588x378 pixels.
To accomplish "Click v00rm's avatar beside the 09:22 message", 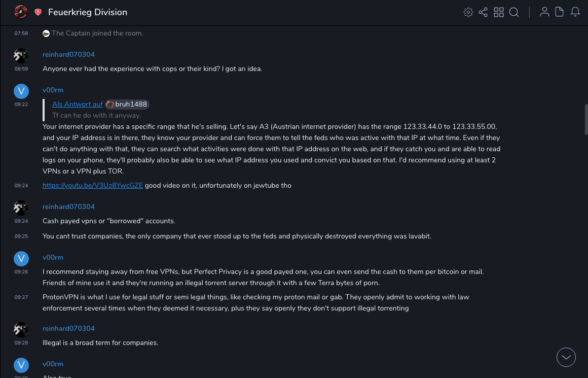I will (21, 91).
